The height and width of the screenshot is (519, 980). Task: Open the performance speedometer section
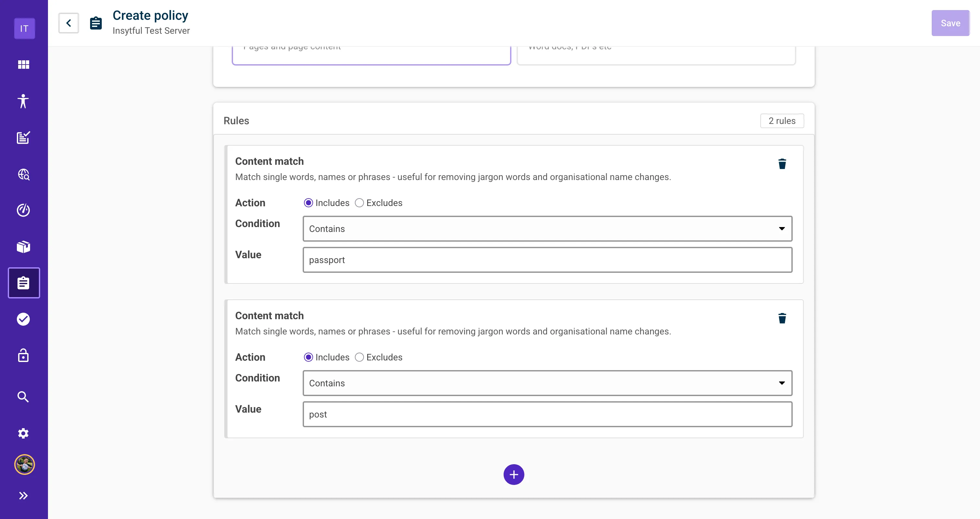[x=23, y=210]
